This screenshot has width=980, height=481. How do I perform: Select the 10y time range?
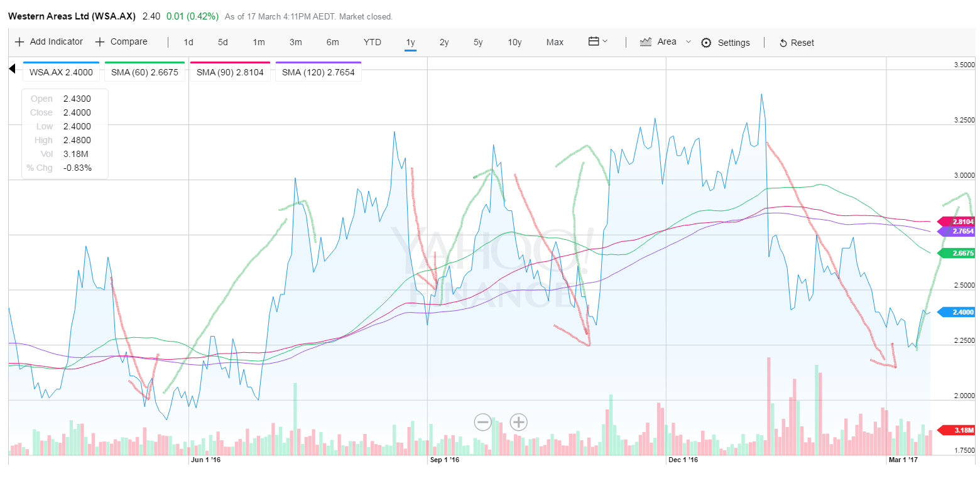[514, 43]
